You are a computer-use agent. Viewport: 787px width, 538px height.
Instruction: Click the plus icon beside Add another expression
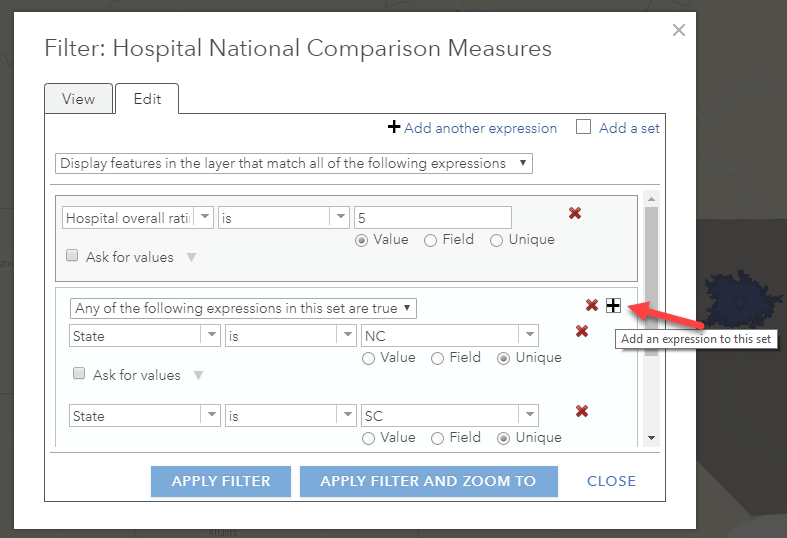(x=394, y=127)
